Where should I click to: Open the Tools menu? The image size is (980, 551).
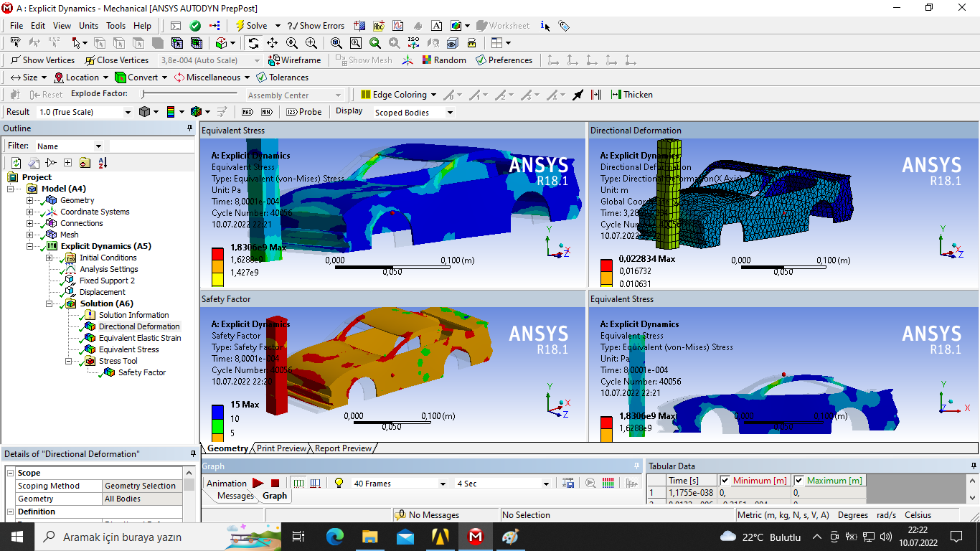pyautogui.click(x=116, y=25)
